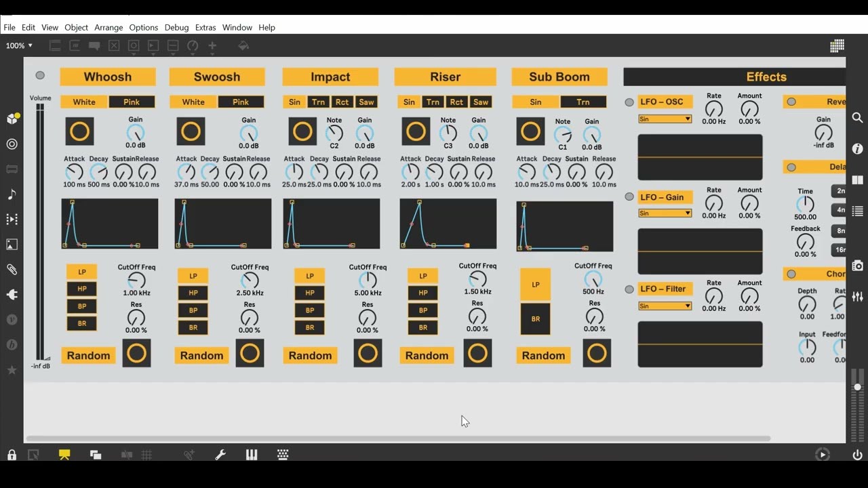The width and height of the screenshot is (868, 488).
Task: Open the LFO – OSC Sin waveform dropdown
Action: [x=665, y=119]
